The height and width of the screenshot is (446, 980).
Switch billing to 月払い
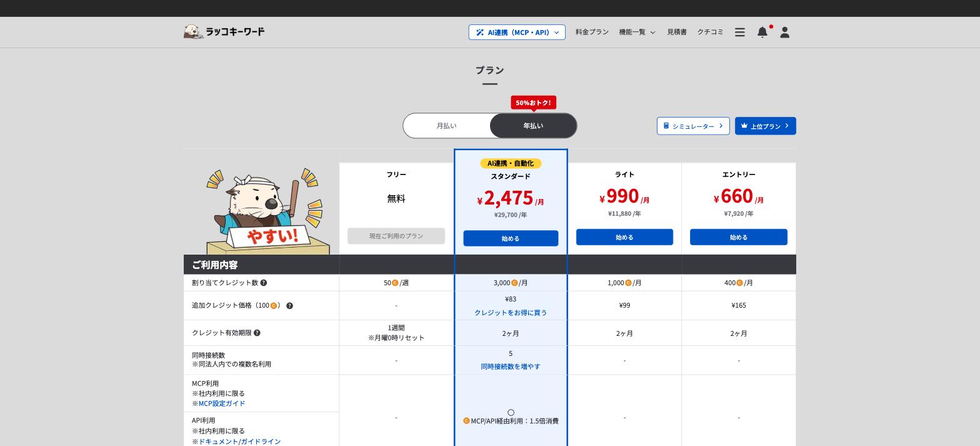(x=446, y=126)
